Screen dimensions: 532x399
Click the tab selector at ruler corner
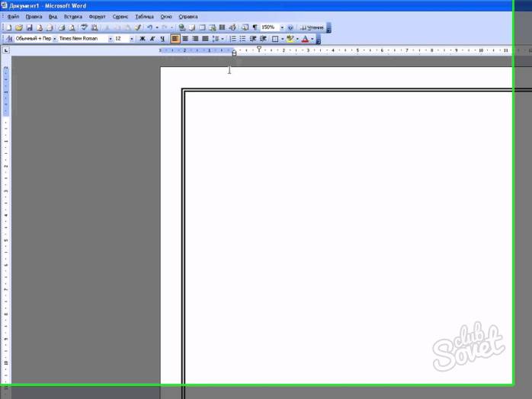6,51
